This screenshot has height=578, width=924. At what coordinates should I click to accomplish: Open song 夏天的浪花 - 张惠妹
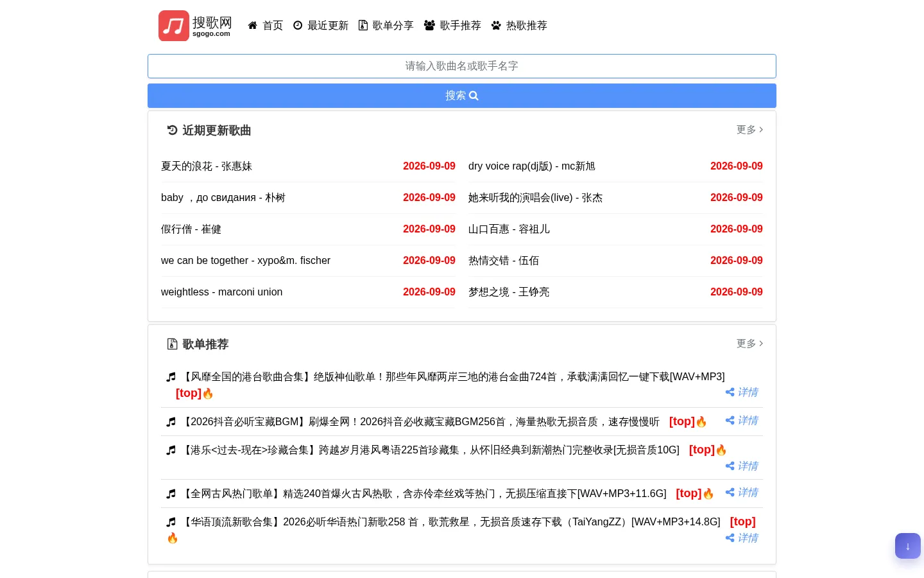[x=207, y=166]
